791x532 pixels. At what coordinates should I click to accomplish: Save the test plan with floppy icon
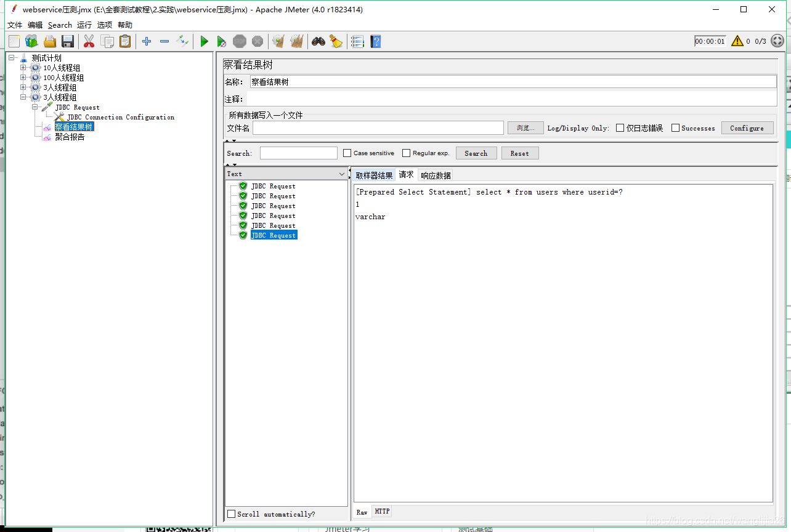pos(68,41)
